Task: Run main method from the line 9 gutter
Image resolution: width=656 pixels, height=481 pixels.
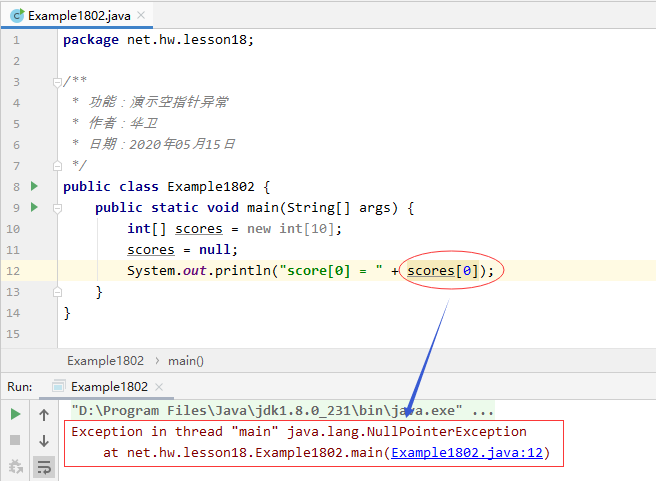Action: coord(34,207)
